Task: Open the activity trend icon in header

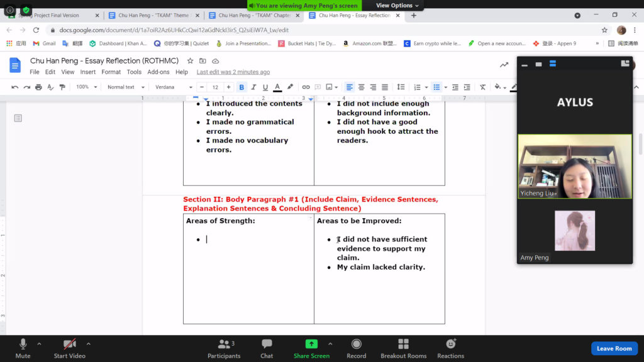Action: point(504,65)
